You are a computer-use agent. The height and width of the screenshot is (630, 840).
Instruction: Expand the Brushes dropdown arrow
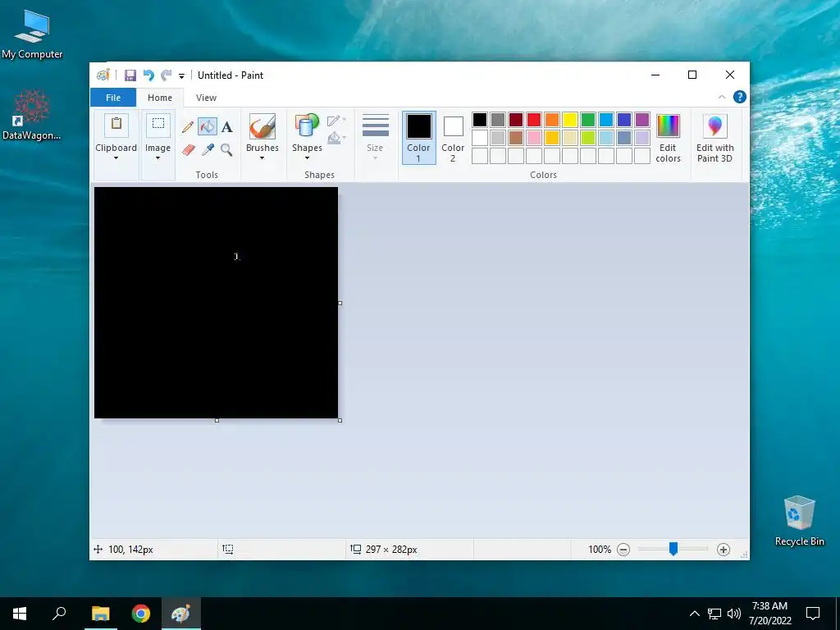[262, 158]
